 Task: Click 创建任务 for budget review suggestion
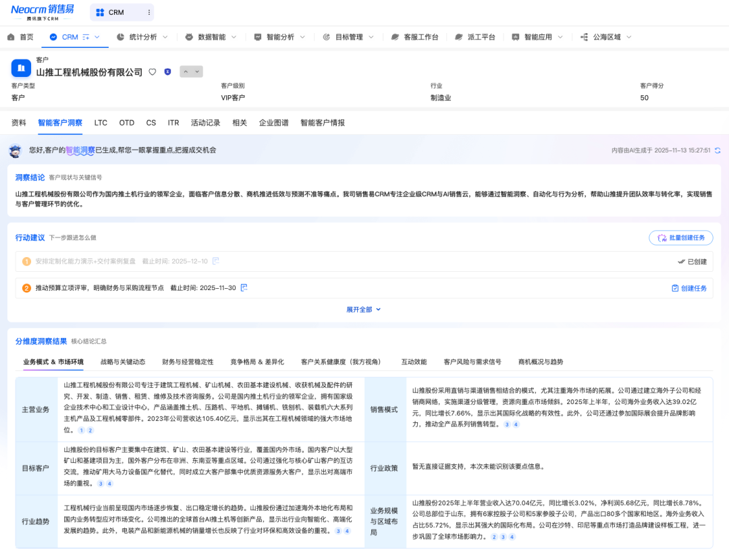coord(689,288)
